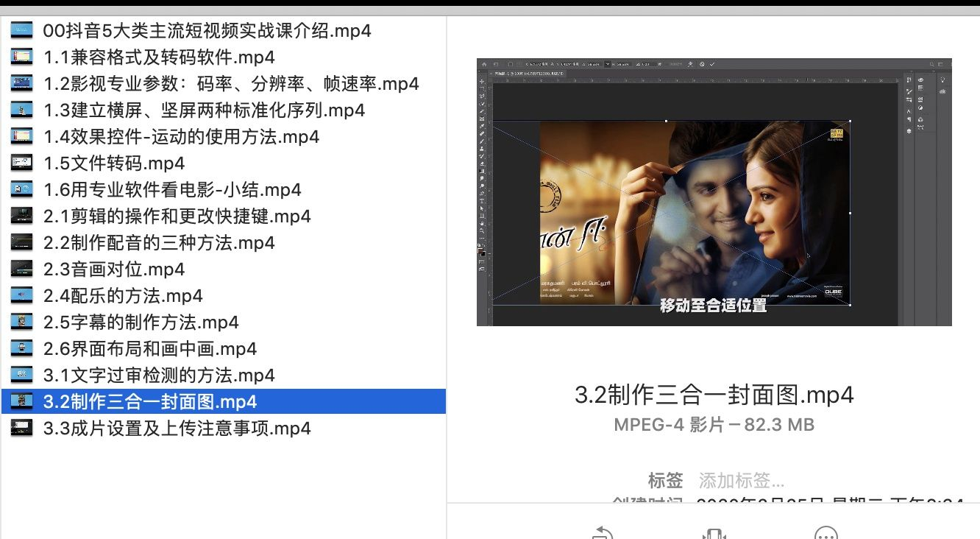Click the icon of highlighted 3.2制作三合一封面图.mp4 row
Screen dimensions: 980x539
pyautogui.click(x=22, y=402)
